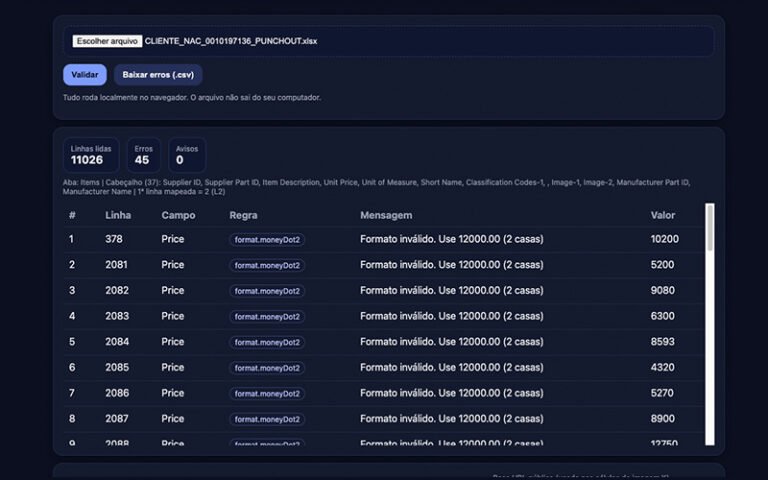This screenshot has width=768, height=480.
Task: Click the line number 2081 cell
Action: pyautogui.click(x=116, y=265)
